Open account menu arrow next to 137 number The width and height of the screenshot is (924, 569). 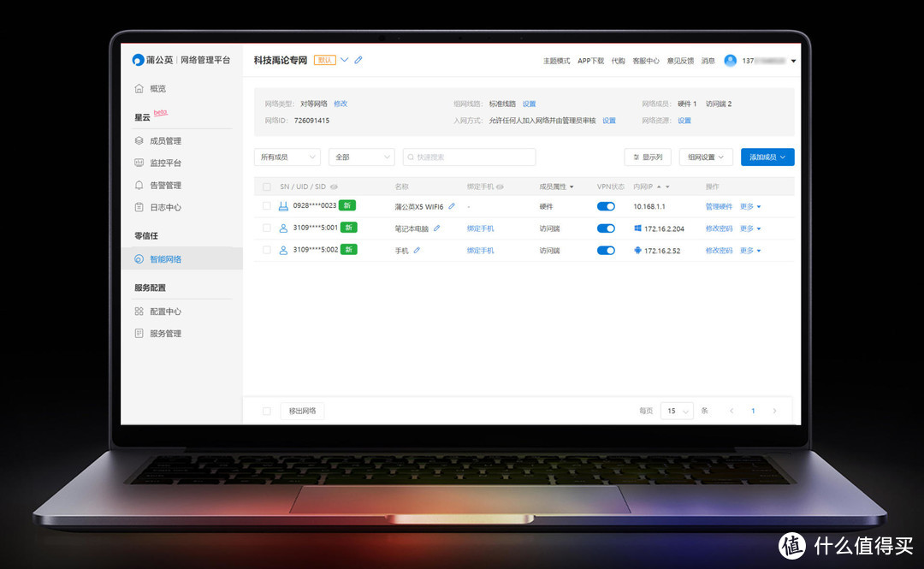coord(794,61)
